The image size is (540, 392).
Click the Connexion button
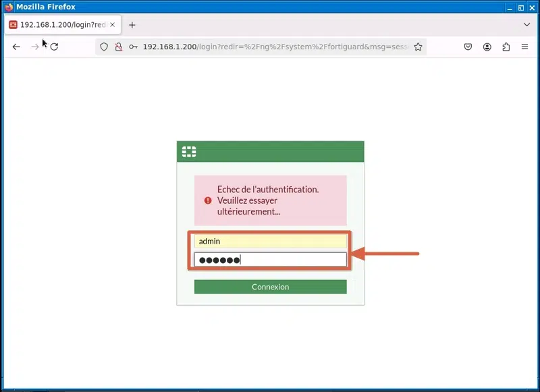click(x=271, y=287)
